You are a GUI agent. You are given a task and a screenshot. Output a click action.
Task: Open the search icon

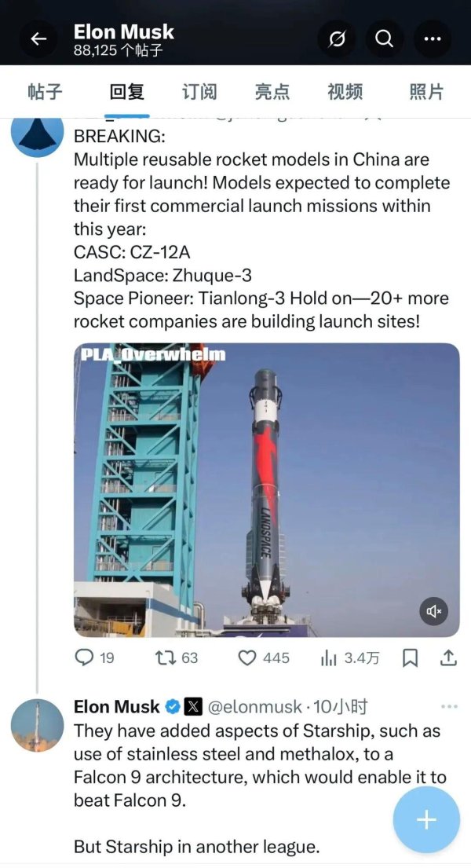pyautogui.click(x=385, y=38)
